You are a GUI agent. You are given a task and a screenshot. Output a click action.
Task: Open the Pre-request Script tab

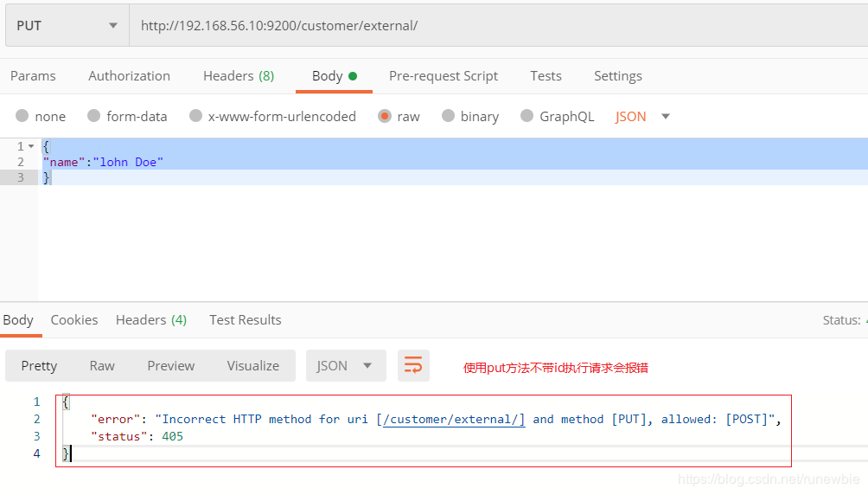444,76
